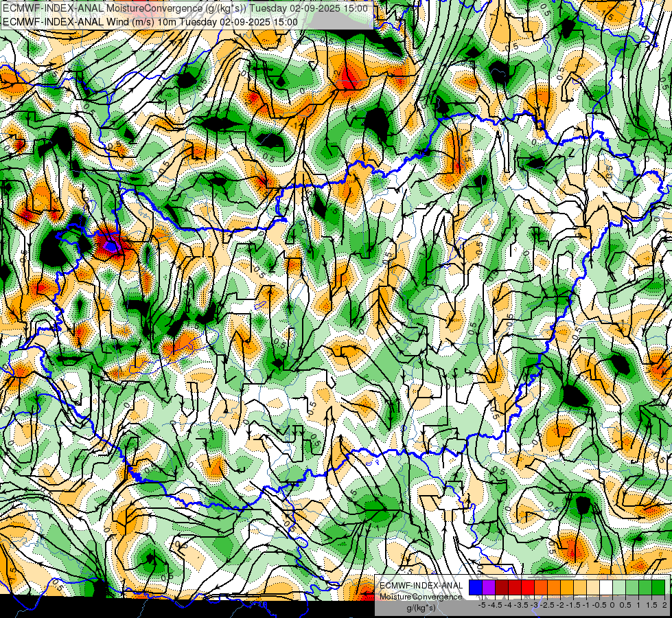Viewport: 672px width, 618px height.
Task: Select the medium green swatch between 1 and 1.5
Action: (645, 588)
